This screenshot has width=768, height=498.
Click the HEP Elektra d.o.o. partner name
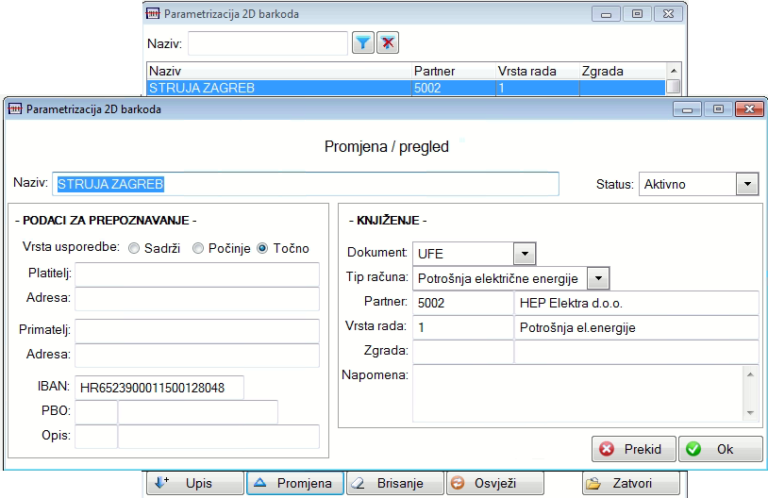click(x=636, y=303)
